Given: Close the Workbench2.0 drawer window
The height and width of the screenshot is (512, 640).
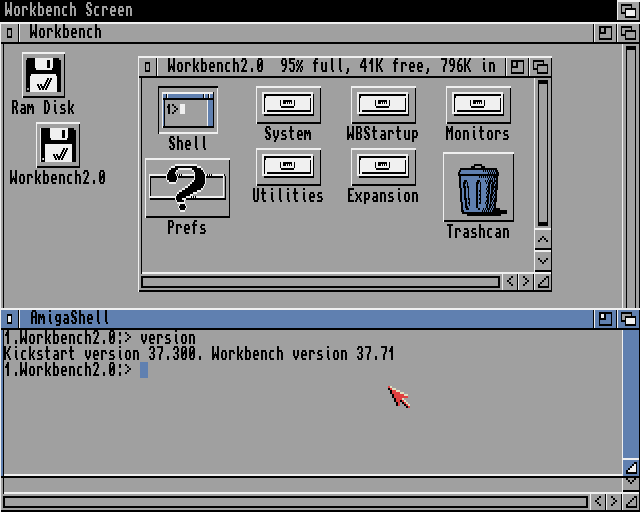Looking at the screenshot, I should [148, 67].
